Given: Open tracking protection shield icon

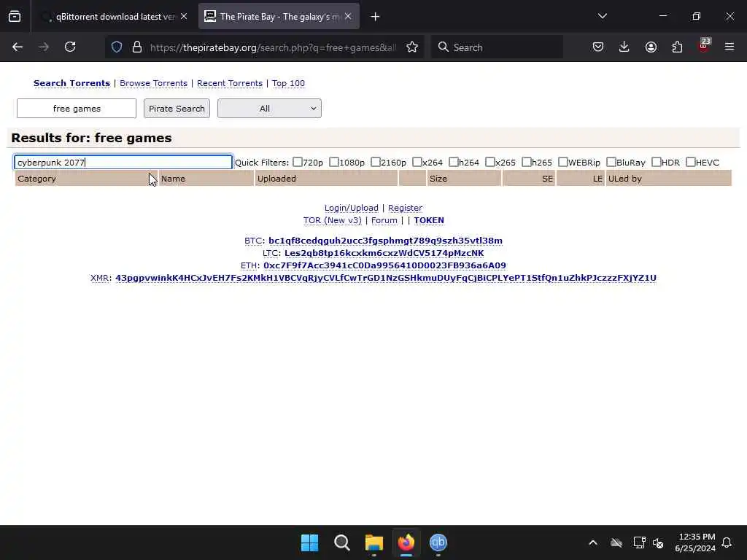Looking at the screenshot, I should (x=117, y=47).
